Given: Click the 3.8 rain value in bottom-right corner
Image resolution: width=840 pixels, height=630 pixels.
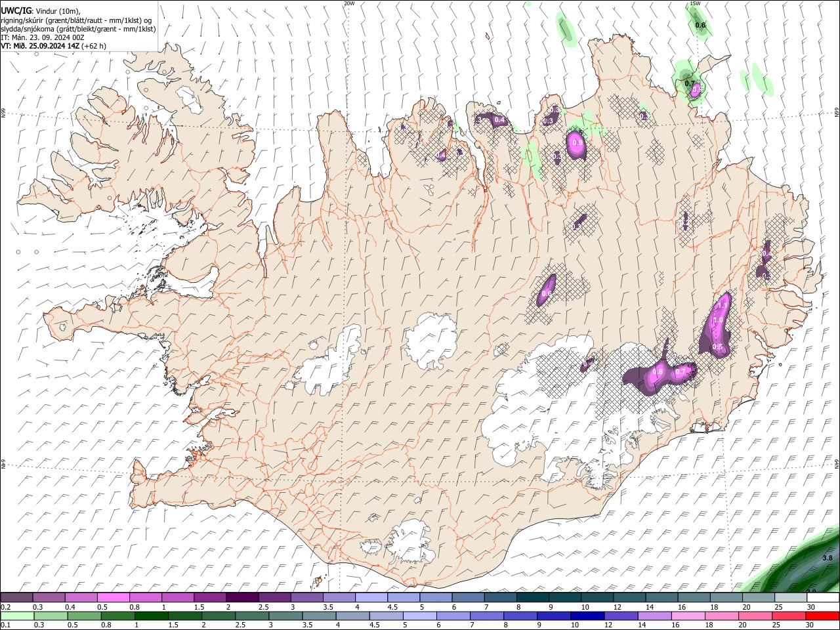Looking at the screenshot, I should (x=828, y=558).
